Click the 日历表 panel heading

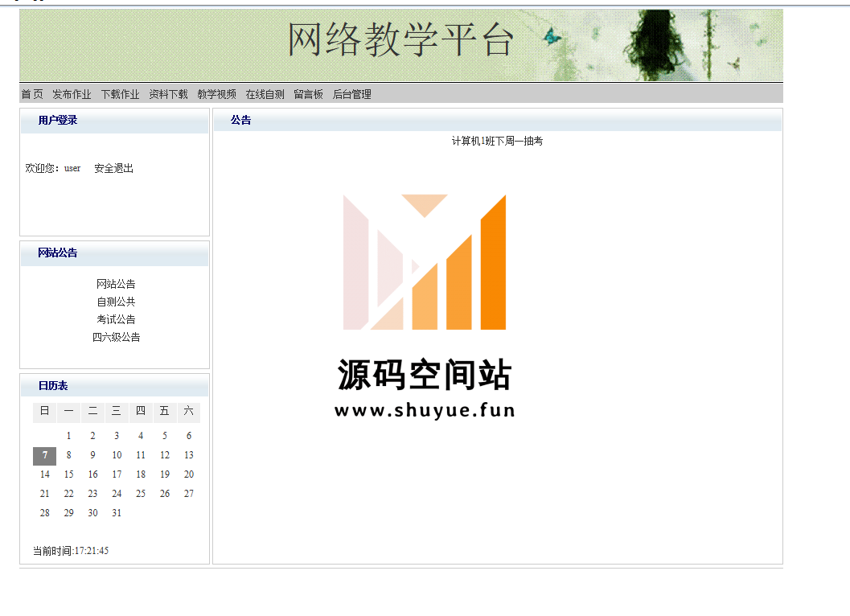click(52, 385)
